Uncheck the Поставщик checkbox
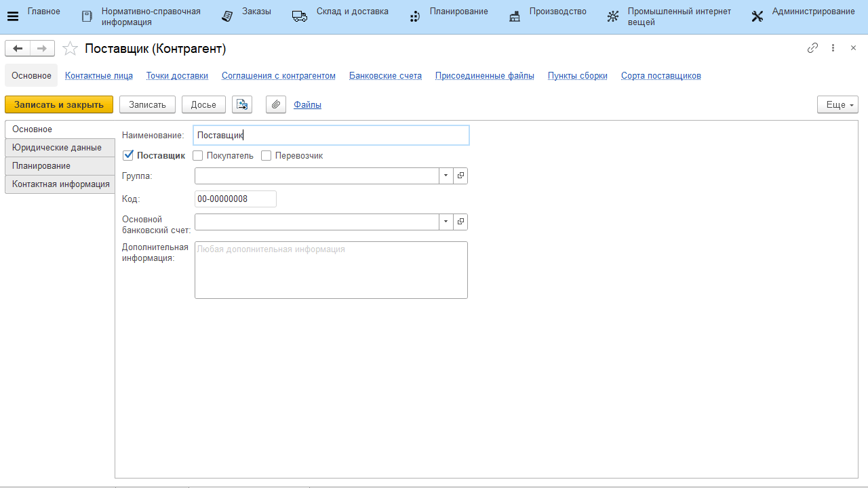The height and width of the screenshot is (488, 868). 128,155
